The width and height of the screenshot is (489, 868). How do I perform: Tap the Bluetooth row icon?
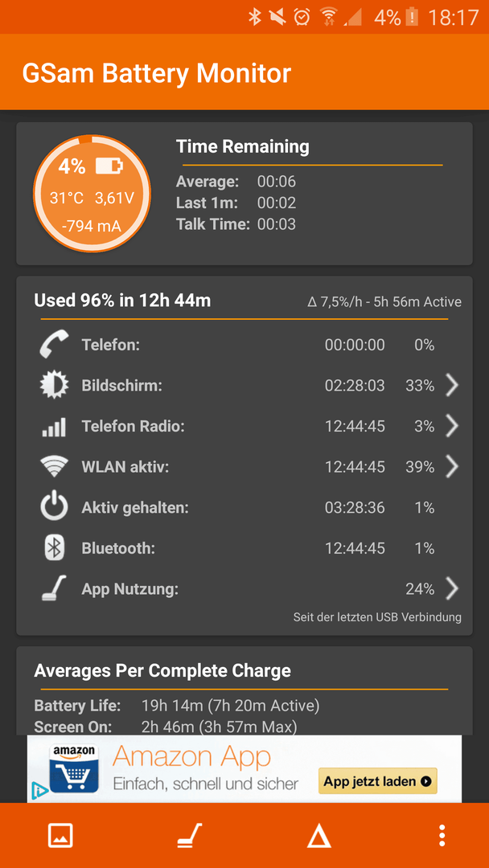54,548
